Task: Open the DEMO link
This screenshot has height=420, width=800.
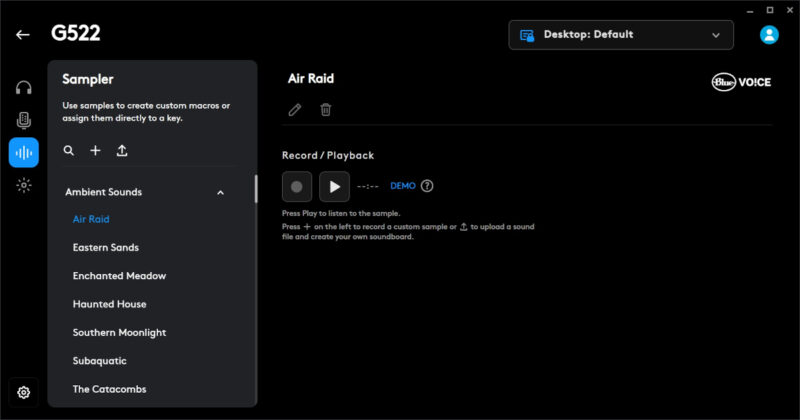Action: point(403,186)
